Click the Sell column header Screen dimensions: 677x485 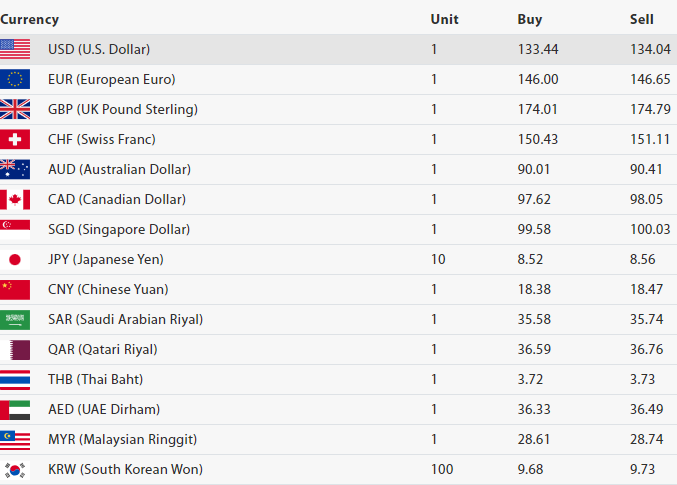coord(641,19)
